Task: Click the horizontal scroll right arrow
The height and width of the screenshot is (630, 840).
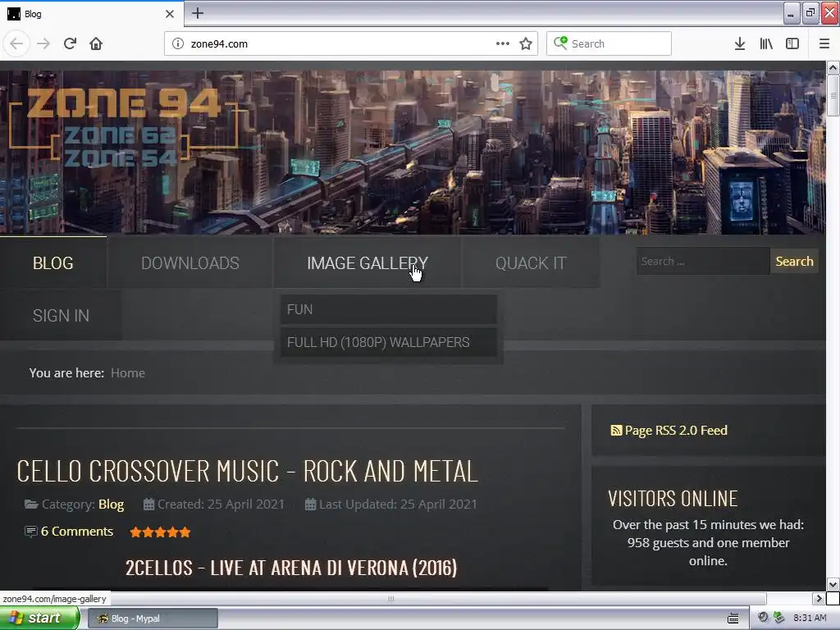Action: (818, 598)
